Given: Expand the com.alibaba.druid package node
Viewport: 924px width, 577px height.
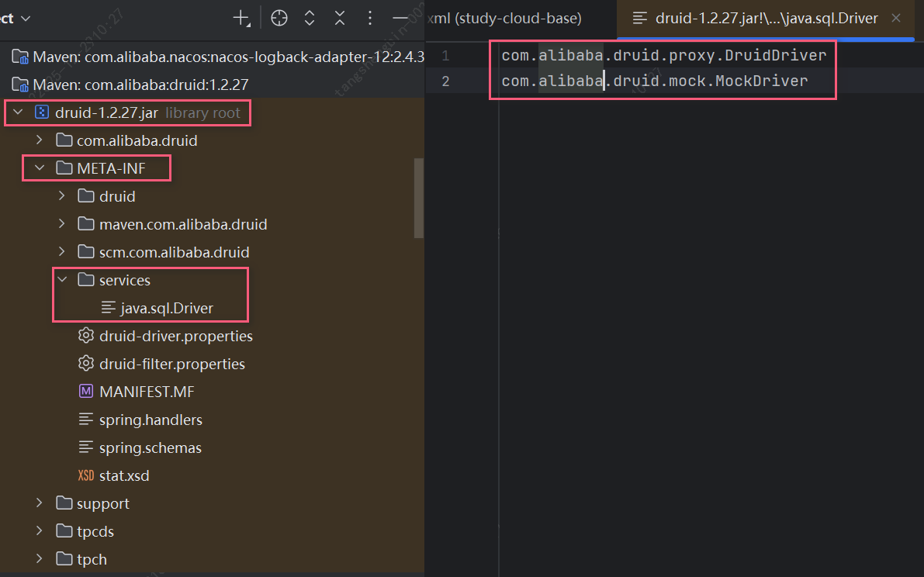Looking at the screenshot, I should tap(40, 140).
